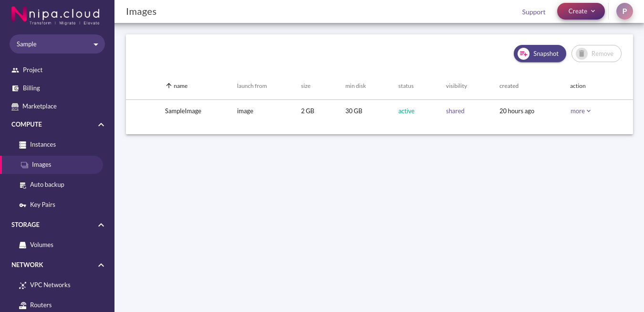The image size is (644, 312).
Task: Click the Snapshot button
Action: [540, 54]
